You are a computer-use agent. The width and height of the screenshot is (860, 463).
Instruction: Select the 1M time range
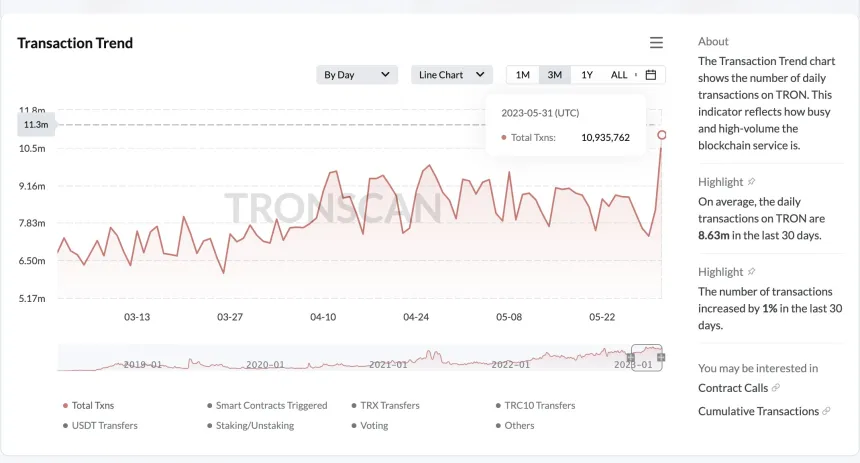pos(523,75)
